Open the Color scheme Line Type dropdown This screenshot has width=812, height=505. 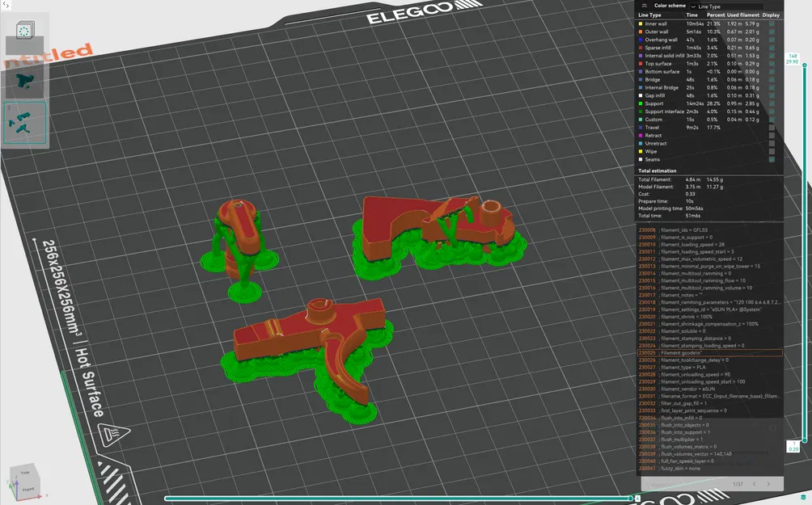[726, 6]
